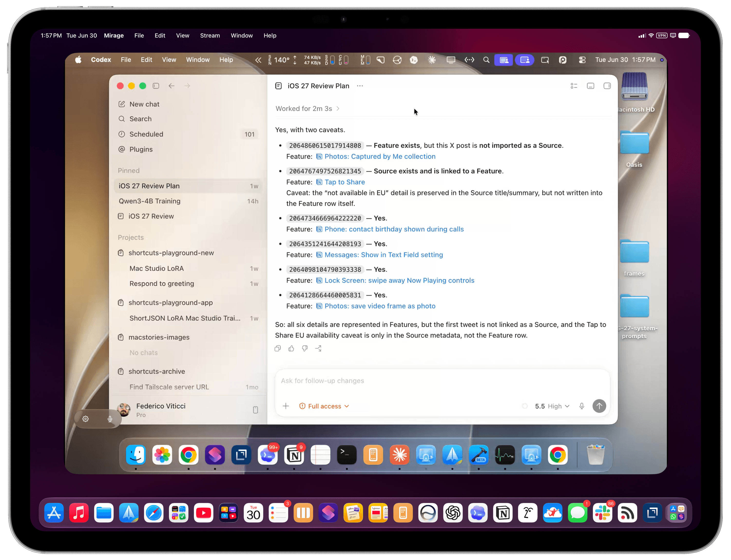
Task: Start dictation with the composer microphone
Action: coord(582,406)
